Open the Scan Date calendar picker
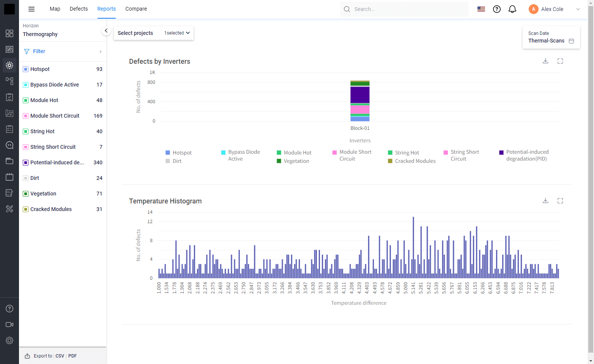594x364 pixels. (x=572, y=41)
